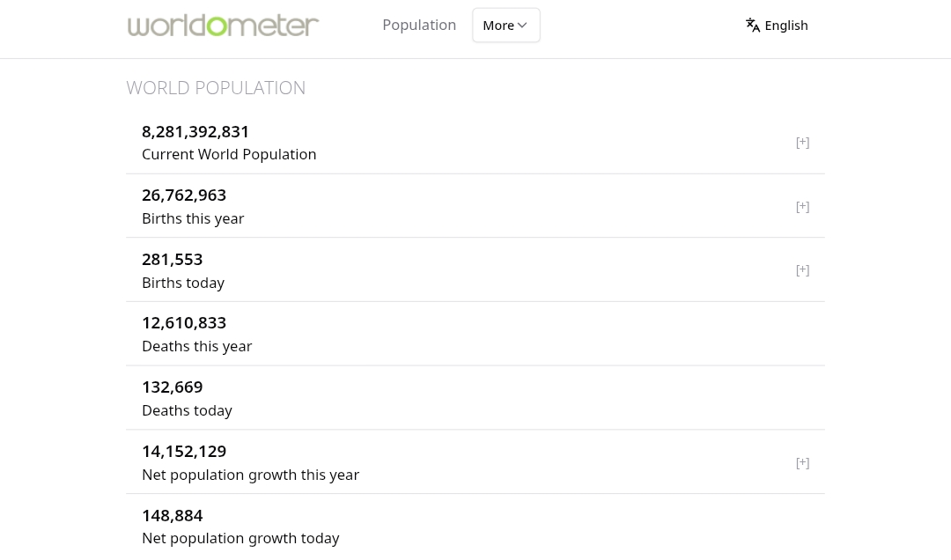
Task: Expand the Births today row
Action: [802, 269]
